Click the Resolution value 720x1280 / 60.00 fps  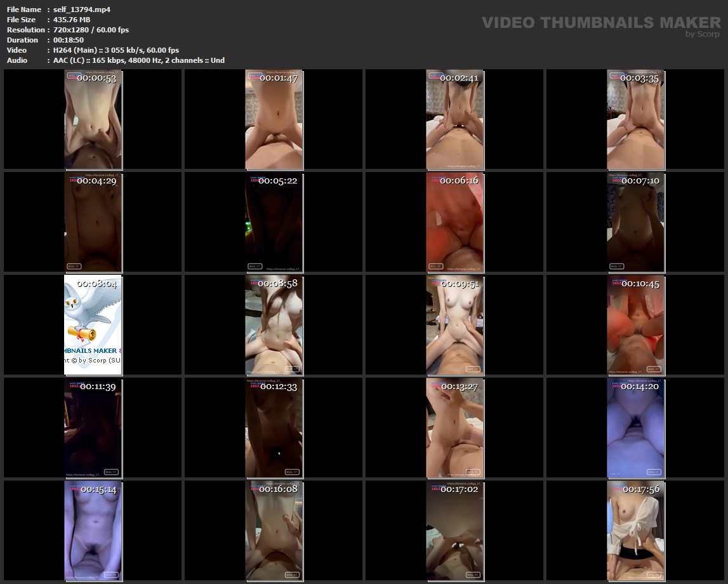(91, 30)
